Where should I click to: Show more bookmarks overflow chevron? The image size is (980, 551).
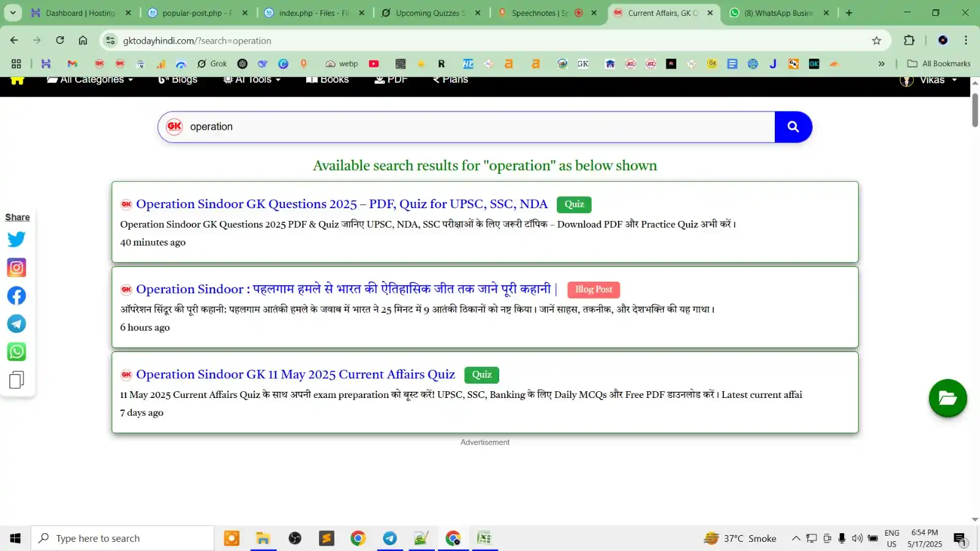tap(881, 64)
